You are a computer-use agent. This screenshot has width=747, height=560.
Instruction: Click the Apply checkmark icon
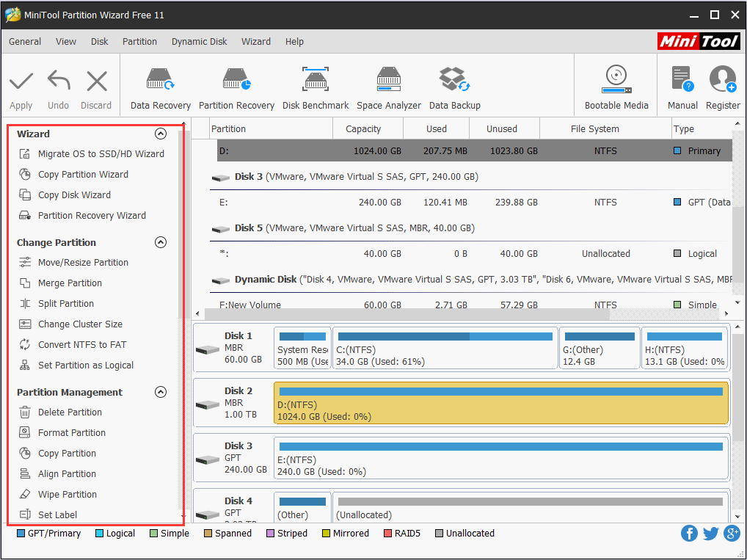21,81
